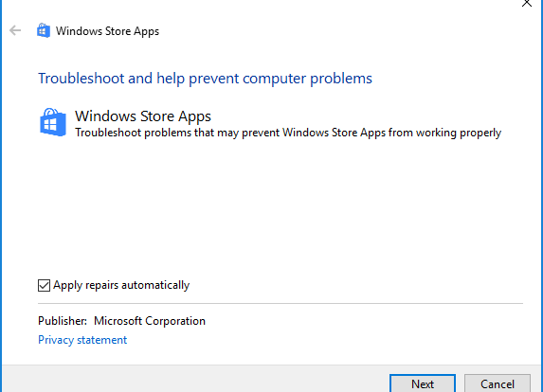Image resolution: width=543 pixels, height=392 pixels.
Task: Click the blue "Troubleshoot and help prevent" heading
Action: click(205, 79)
